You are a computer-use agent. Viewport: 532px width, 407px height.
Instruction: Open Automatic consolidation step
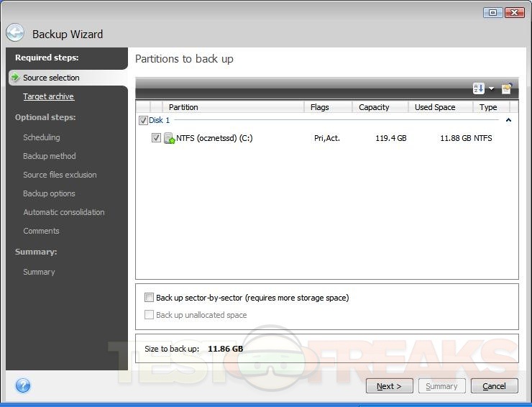pyautogui.click(x=64, y=212)
